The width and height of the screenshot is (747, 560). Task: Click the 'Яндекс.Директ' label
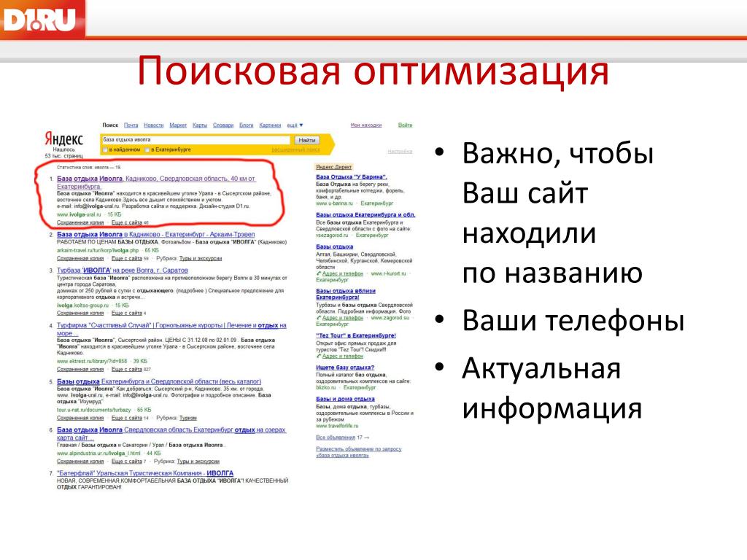[333, 167]
